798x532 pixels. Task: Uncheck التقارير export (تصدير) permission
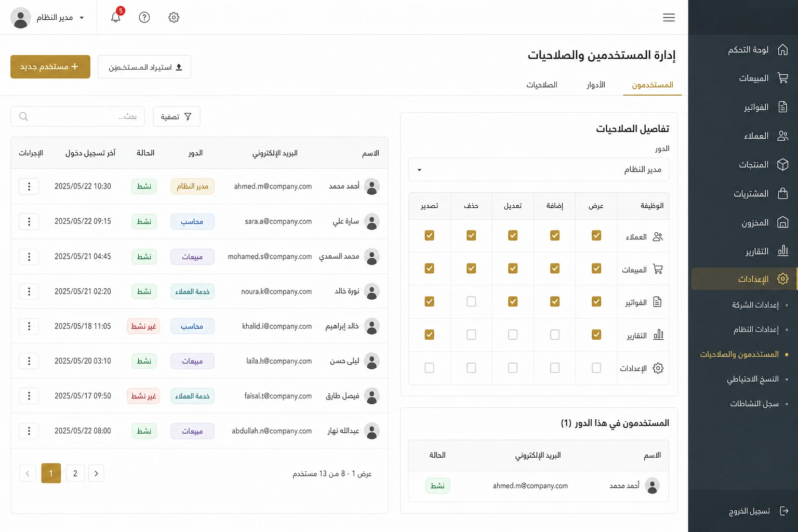(429, 335)
